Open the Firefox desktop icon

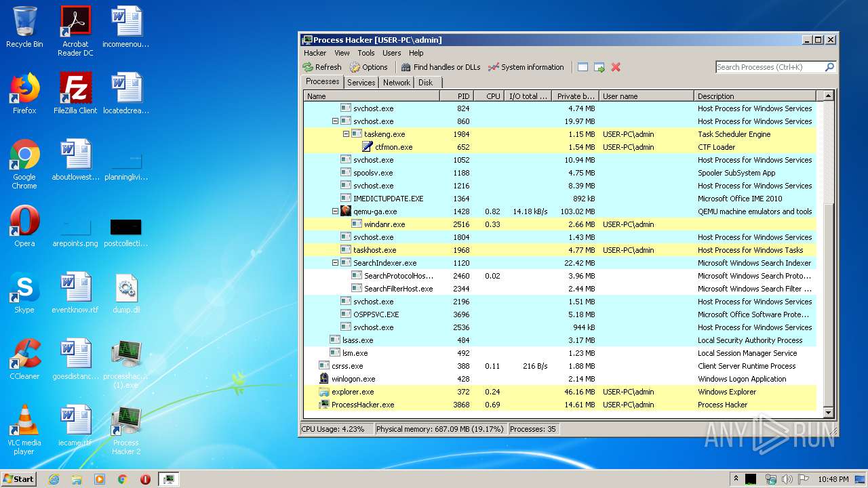tap(24, 94)
